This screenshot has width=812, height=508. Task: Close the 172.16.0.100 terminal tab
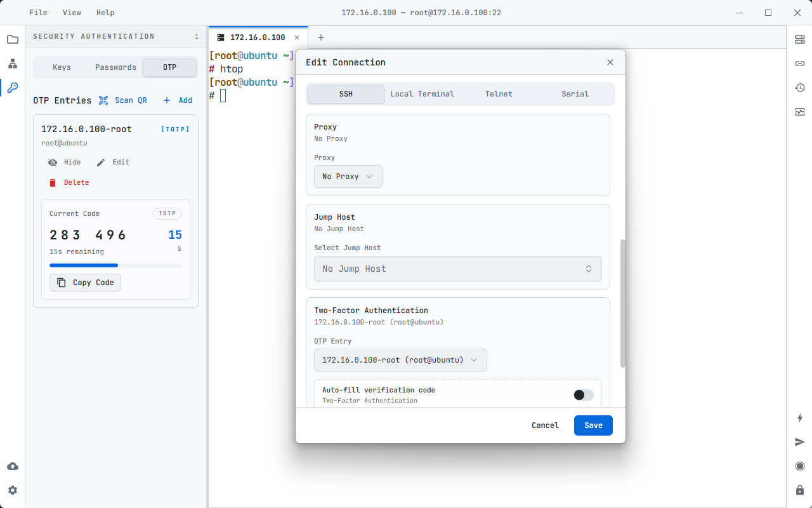(x=297, y=37)
